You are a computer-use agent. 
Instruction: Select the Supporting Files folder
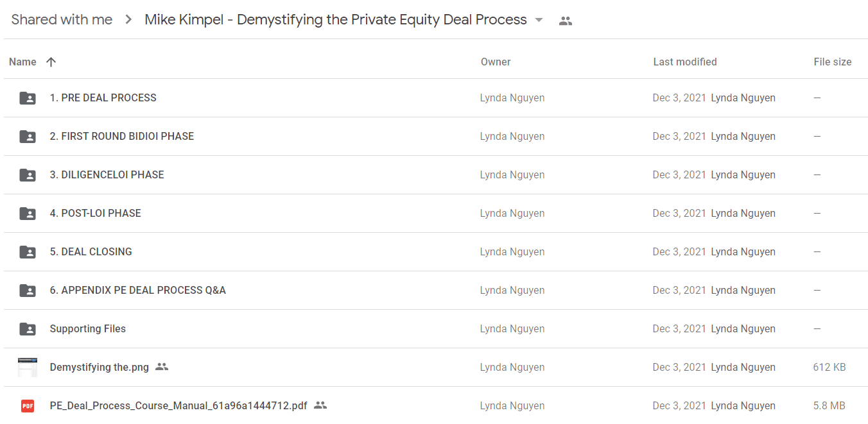click(x=88, y=328)
